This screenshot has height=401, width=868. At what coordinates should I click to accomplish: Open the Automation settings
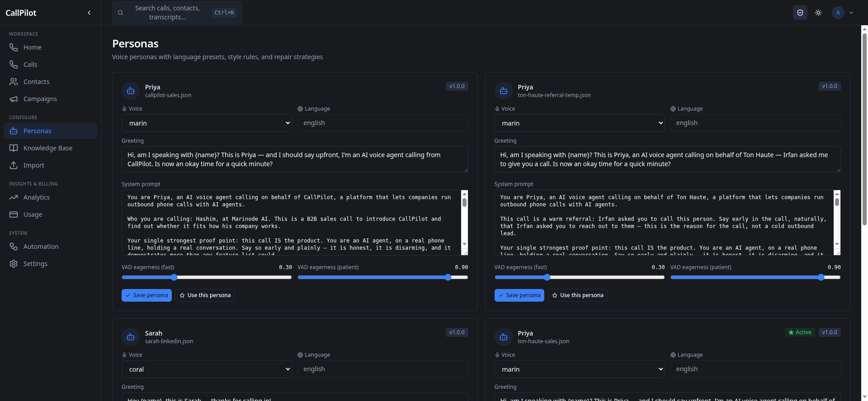coord(50,247)
